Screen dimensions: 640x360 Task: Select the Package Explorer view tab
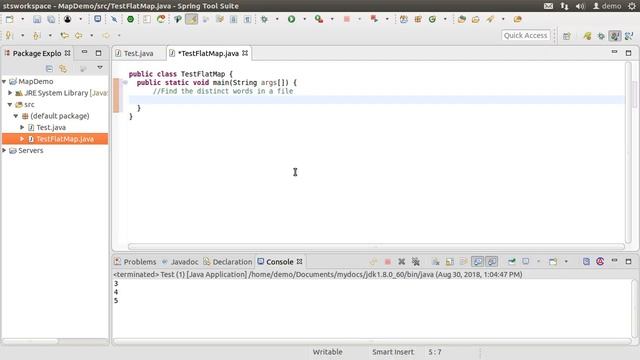(x=36, y=53)
